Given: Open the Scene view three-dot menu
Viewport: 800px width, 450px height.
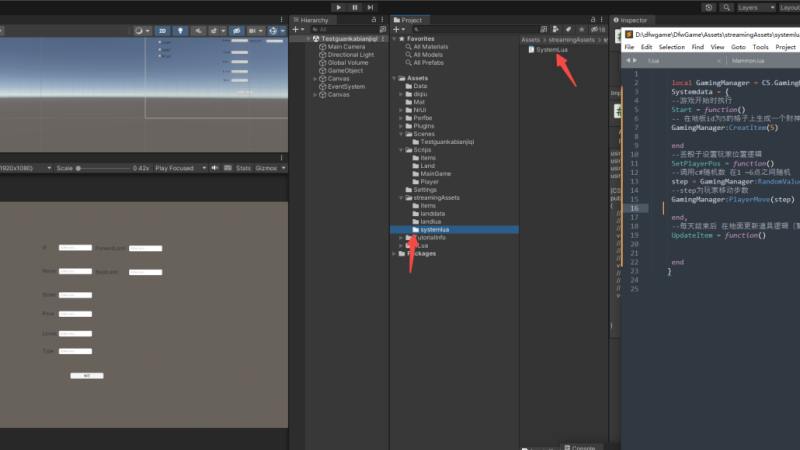Looking at the screenshot, I should pos(281,20).
